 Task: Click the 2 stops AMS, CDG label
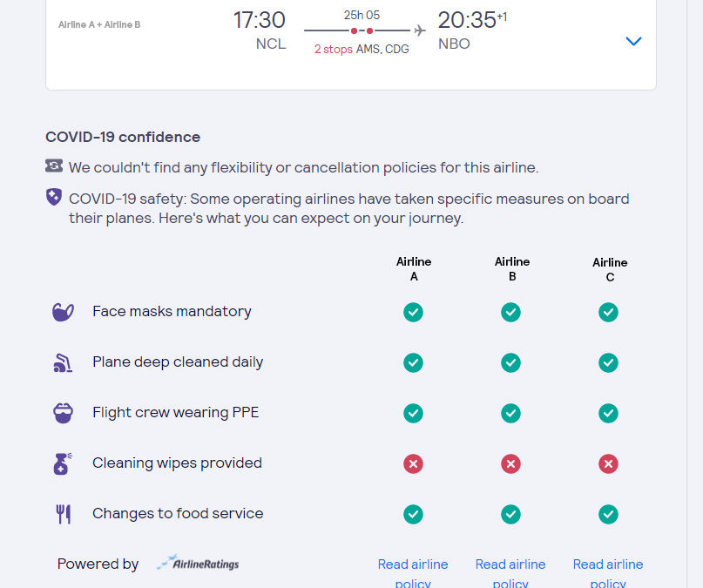coord(362,49)
